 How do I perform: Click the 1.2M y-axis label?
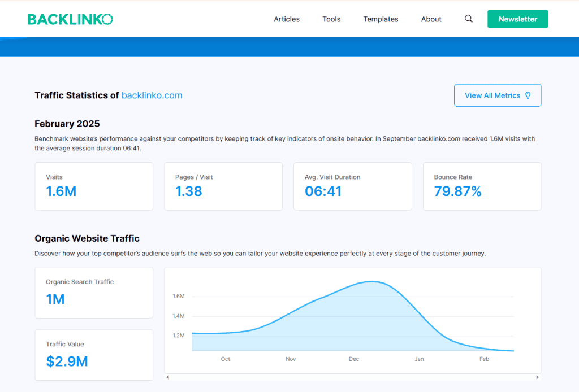[178, 335]
